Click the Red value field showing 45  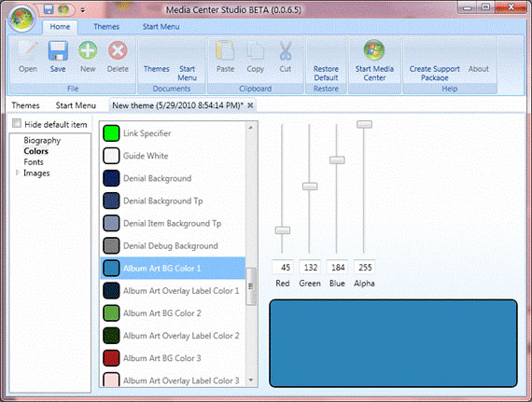pos(283,268)
